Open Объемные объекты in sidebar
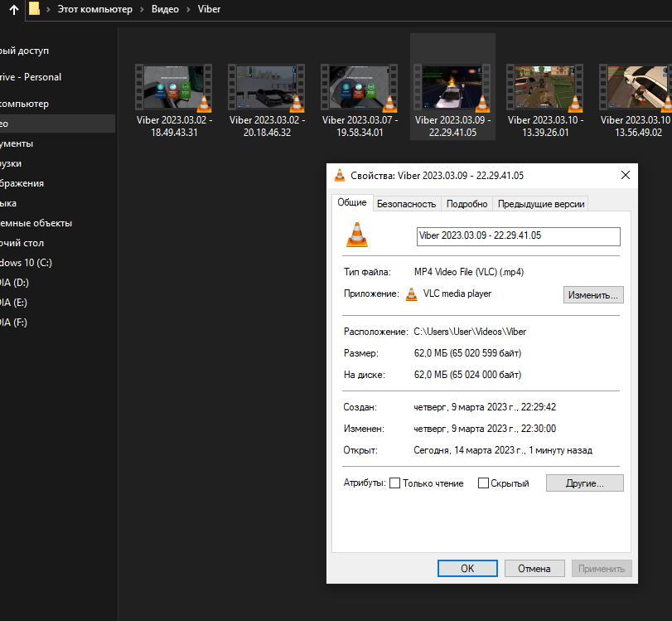Viewport: 672px width, 621px height. (36, 223)
